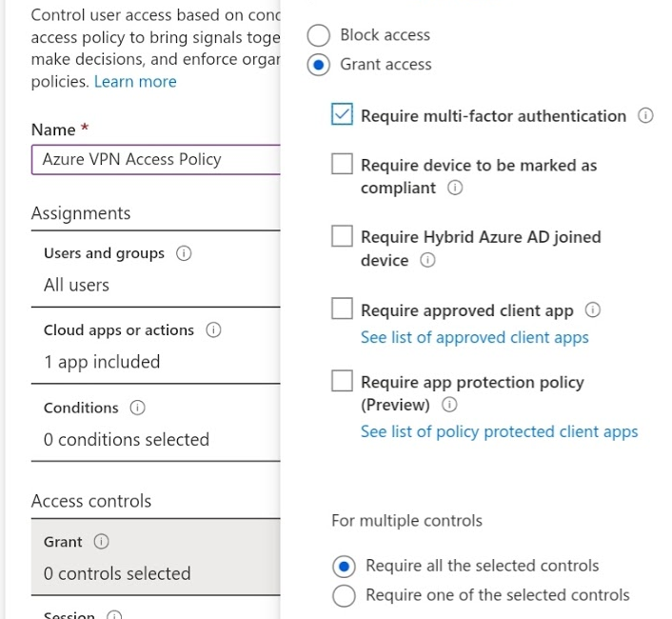Open the All users assignment setting
This screenshot has width=672, height=619.
76,285
